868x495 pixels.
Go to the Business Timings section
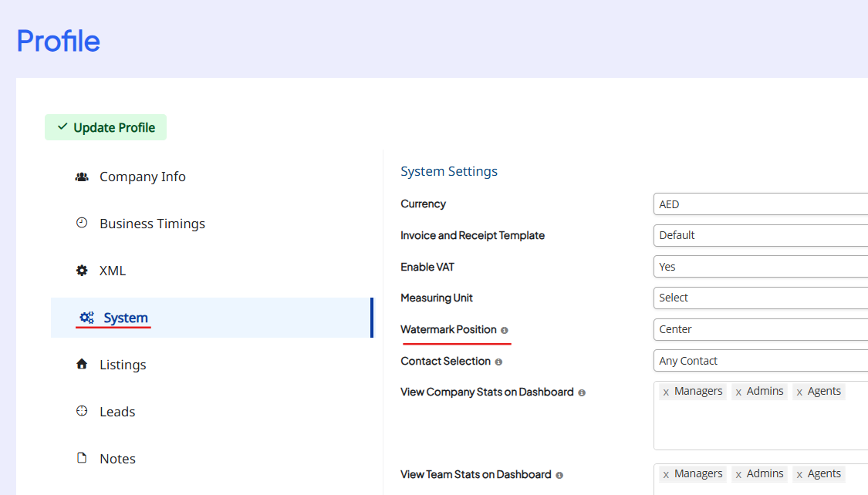pyautogui.click(x=152, y=224)
